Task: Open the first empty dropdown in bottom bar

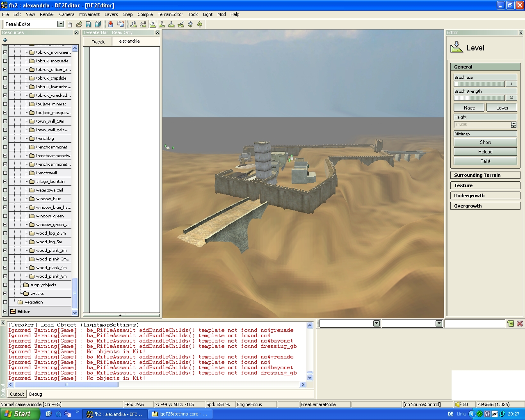Action: [x=377, y=324]
